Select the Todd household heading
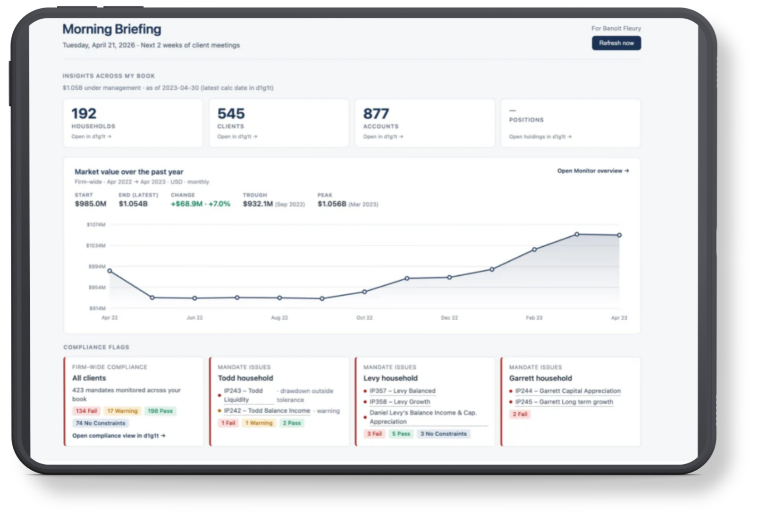The height and width of the screenshot is (532, 758). pos(245,378)
